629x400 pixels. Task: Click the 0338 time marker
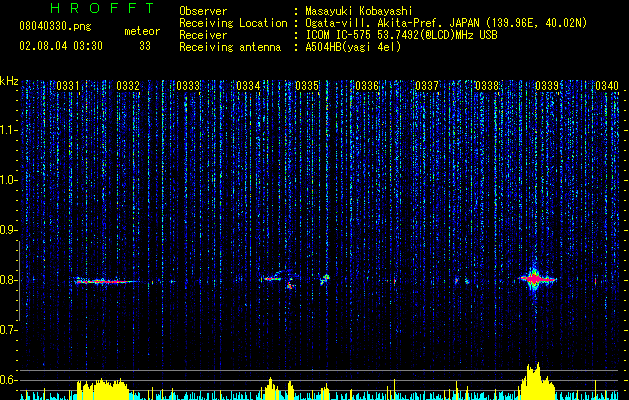(x=487, y=86)
